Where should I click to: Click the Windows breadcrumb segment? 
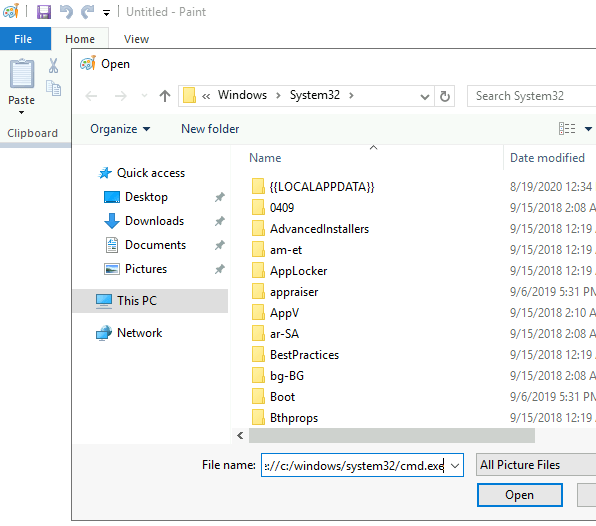pos(243,95)
